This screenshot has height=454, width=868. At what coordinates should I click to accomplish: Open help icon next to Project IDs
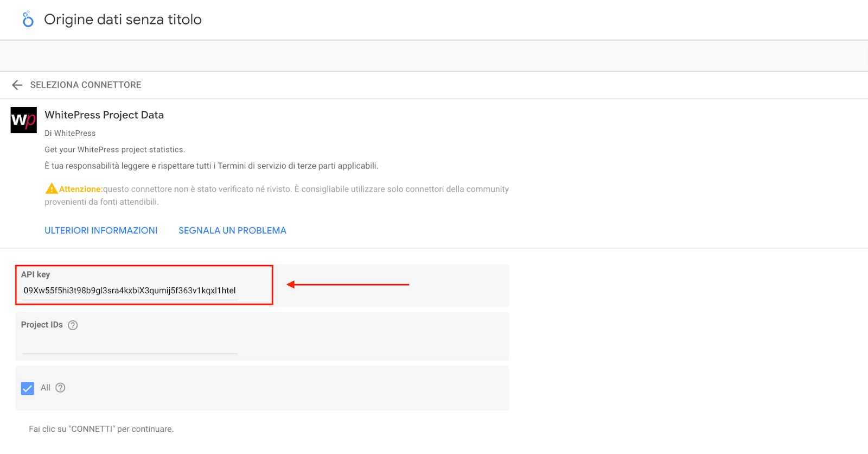pos(73,325)
